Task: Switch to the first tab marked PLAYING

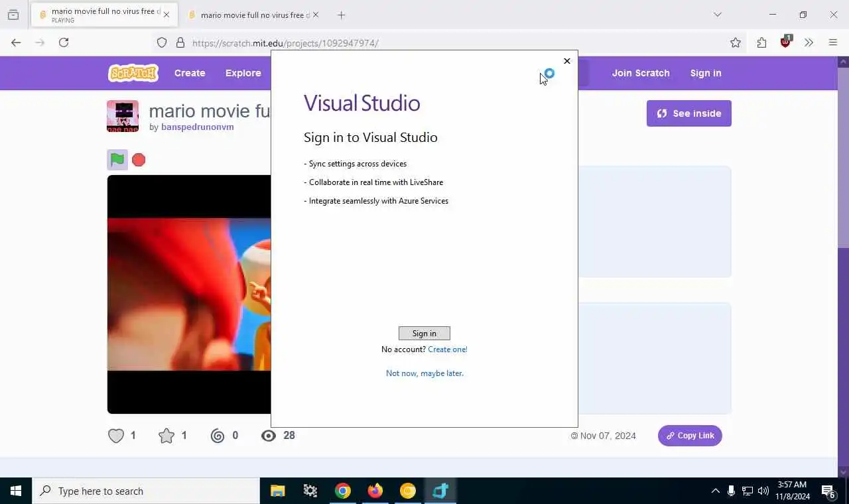Action: click(103, 15)
